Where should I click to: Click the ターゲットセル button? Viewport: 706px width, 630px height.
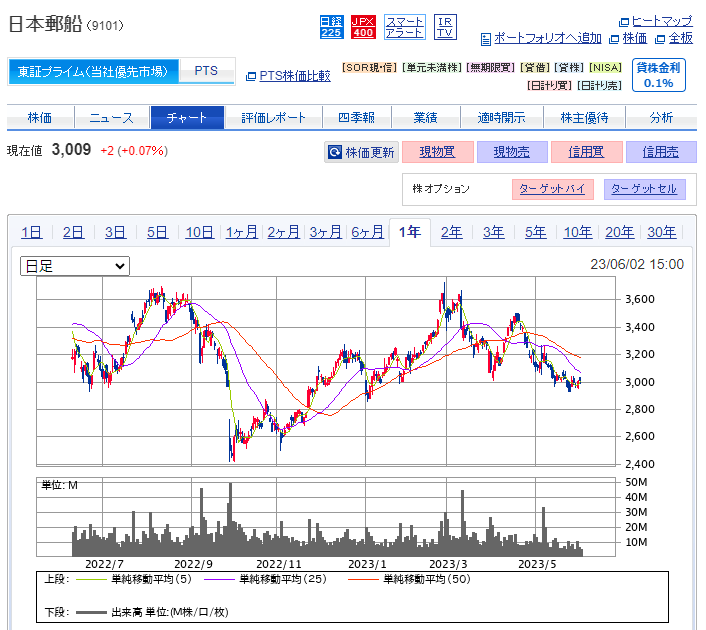click(644, 189)
